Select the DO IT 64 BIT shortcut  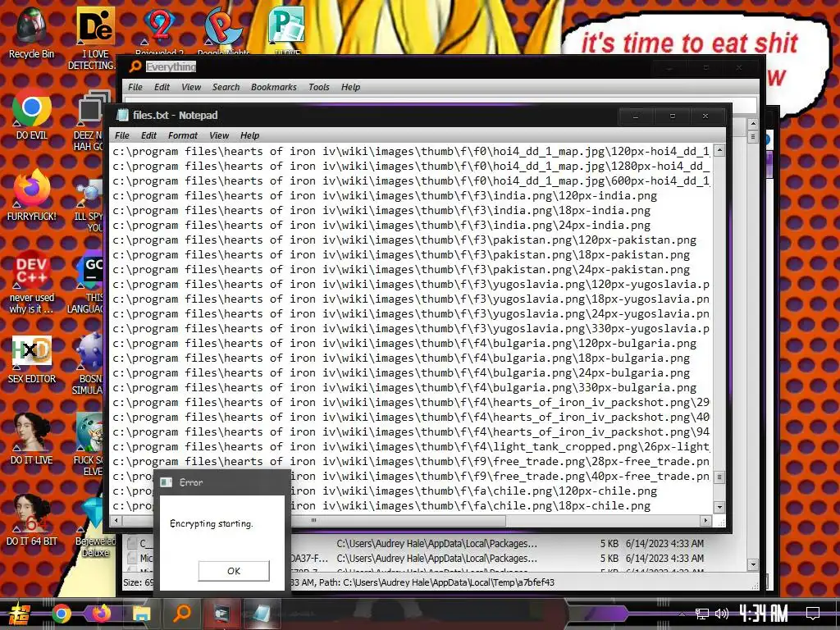(x=31, y=519)
